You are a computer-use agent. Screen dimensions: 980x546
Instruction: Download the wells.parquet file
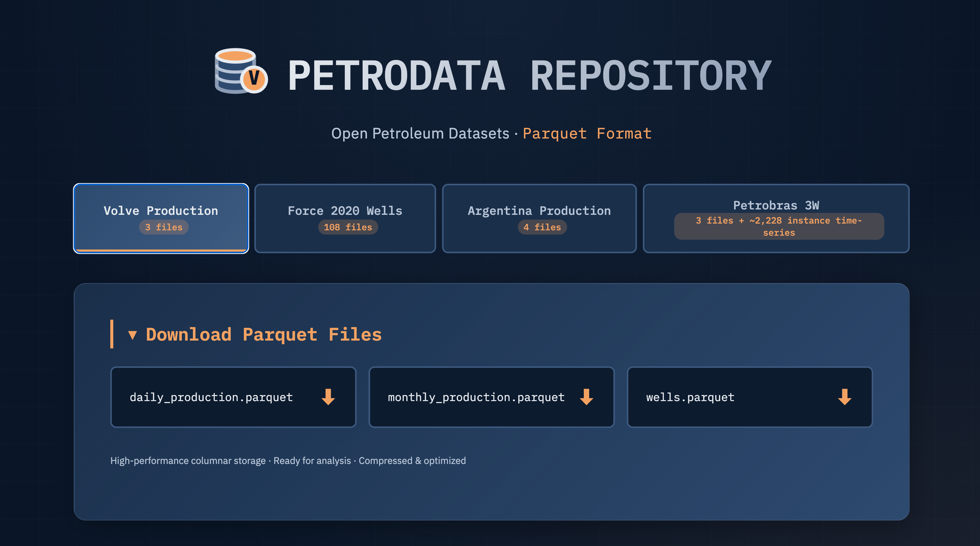(750, 397)
